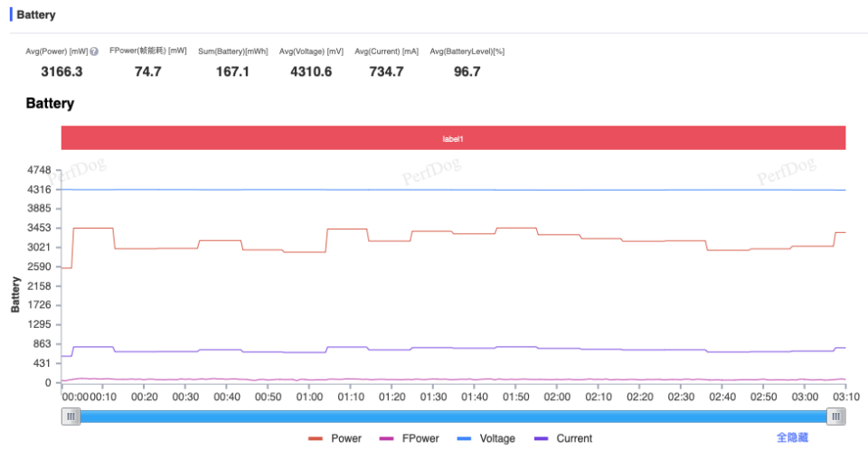Viewport: 868px width, 459px height.
Task: Toggle the FPower series in legend
Action: 409,438
